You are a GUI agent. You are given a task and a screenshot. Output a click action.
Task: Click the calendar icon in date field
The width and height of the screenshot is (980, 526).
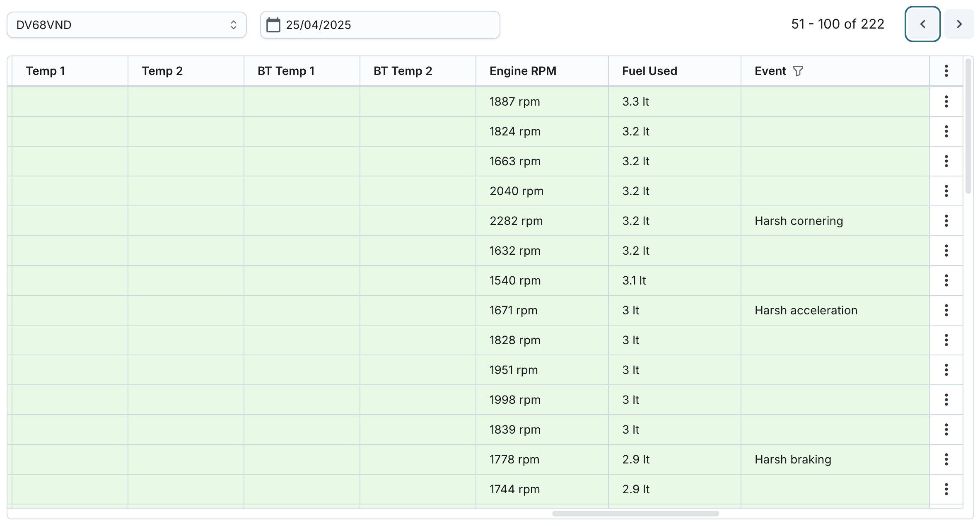tap(273, 25)
